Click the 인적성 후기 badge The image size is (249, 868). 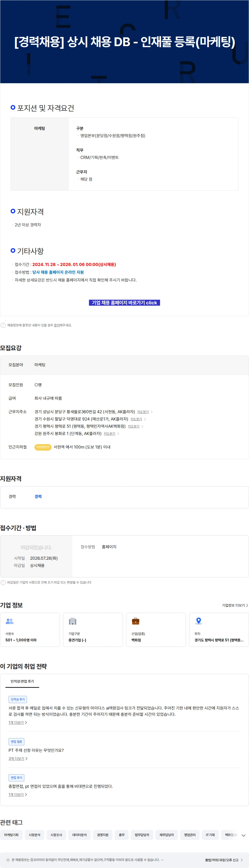tap(18, 699)
